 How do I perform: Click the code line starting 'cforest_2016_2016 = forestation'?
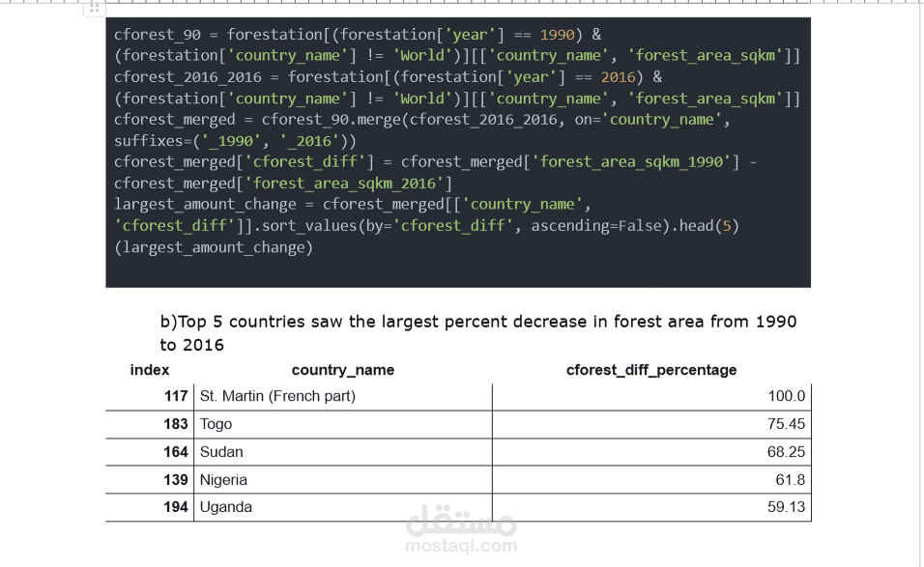coord(389,77)
